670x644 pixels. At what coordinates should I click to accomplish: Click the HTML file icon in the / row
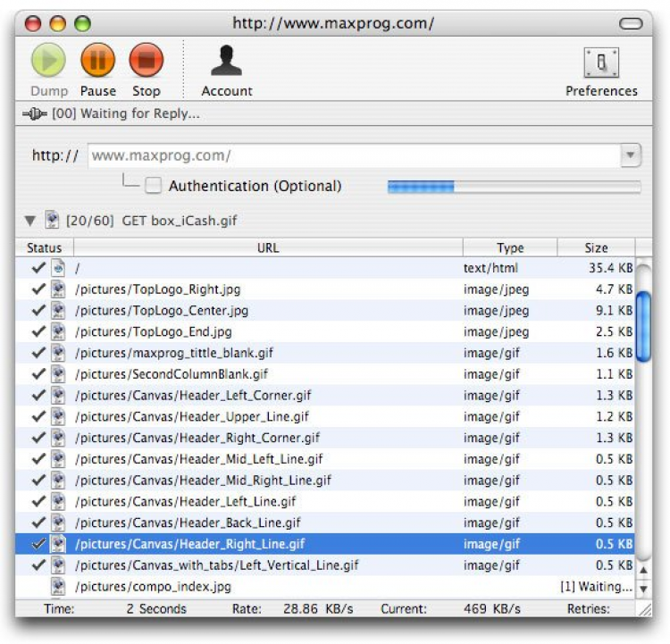58,268
